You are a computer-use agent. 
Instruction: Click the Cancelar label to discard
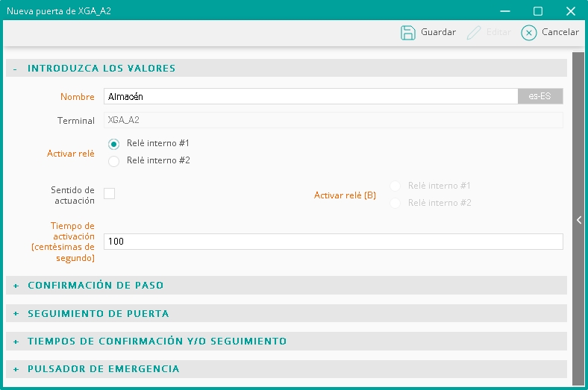pos(560,32)
